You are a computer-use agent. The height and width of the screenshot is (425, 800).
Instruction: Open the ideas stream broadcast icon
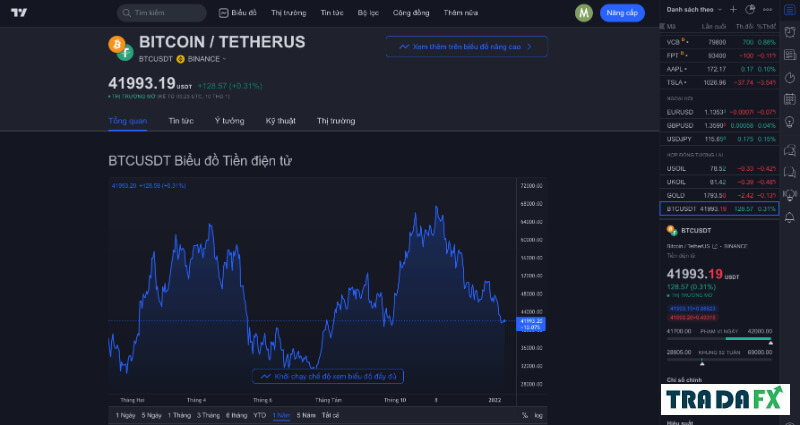point(789,194)
